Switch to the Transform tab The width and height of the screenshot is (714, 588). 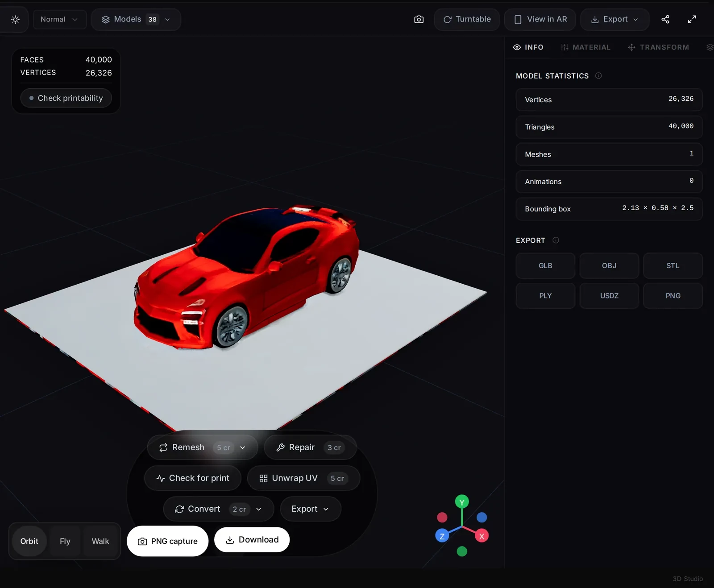pyautogui.click(x=659, y=47)
